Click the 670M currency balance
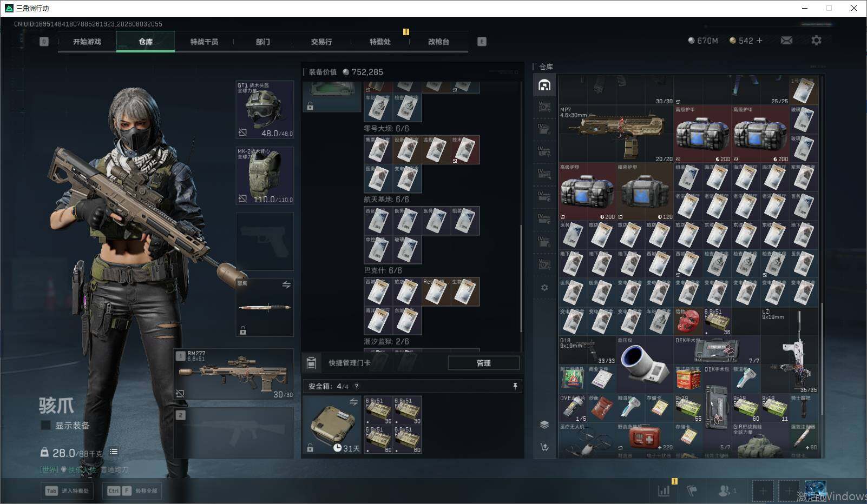The height and width of the screenshot is (504, 867). pyautogui.click(x=703, y=41)
